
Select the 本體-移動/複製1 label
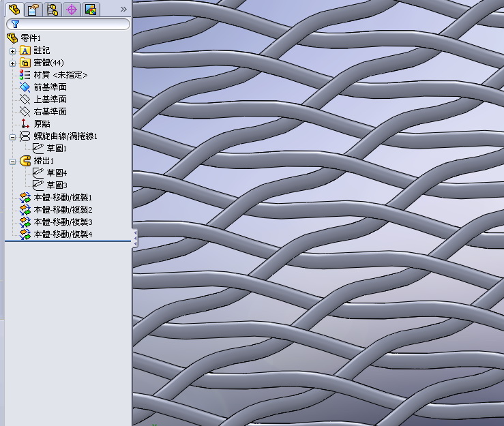(x=63, y=198)
